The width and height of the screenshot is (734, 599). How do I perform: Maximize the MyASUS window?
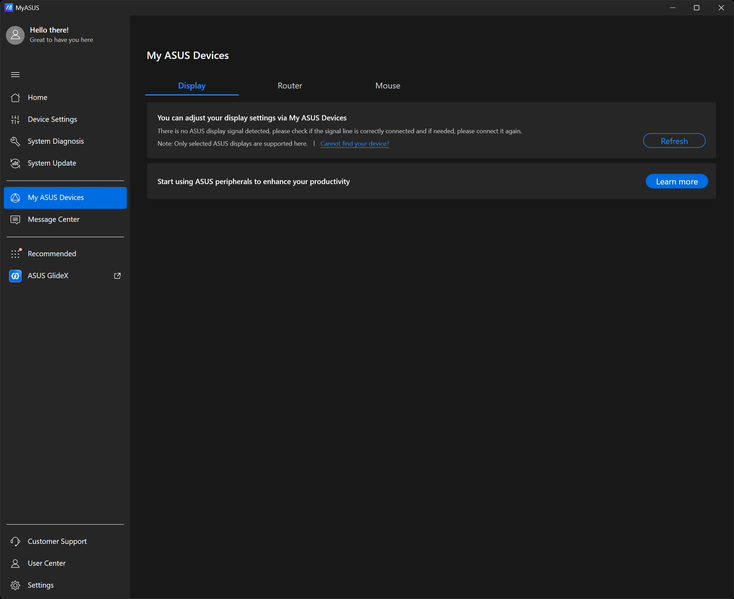(697, 7)
